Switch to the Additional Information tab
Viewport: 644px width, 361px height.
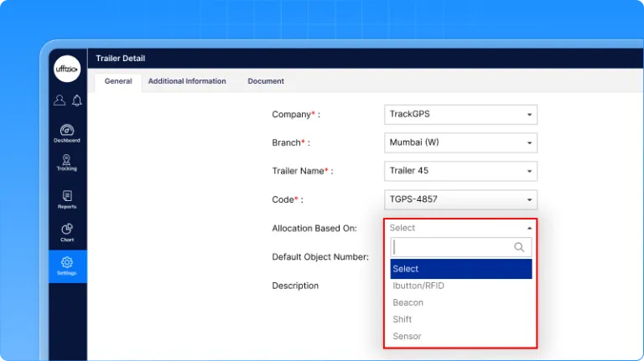coord(187,81)
